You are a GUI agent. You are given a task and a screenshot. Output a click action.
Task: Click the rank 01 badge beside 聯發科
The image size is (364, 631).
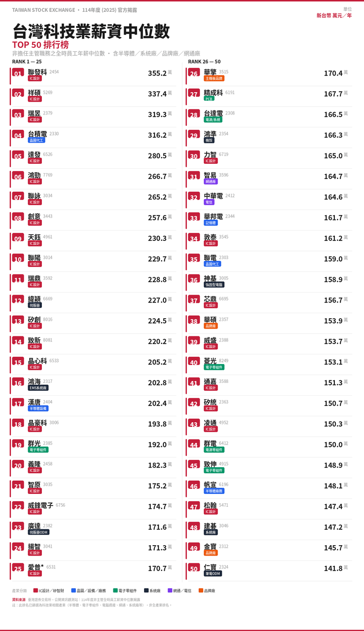[x=18, y=74]
